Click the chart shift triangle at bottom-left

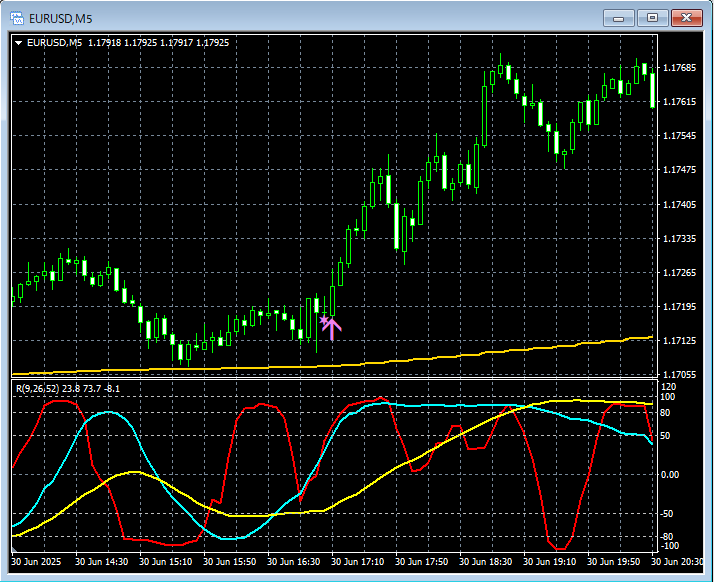14,550
